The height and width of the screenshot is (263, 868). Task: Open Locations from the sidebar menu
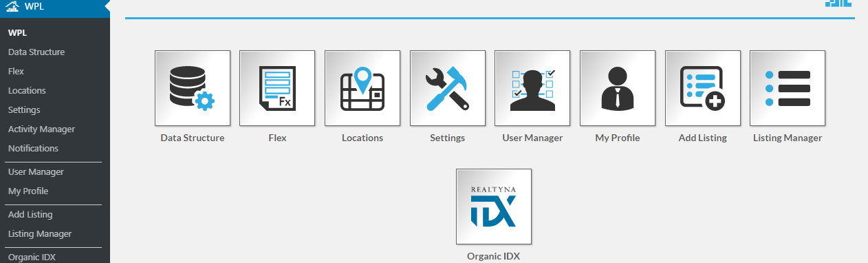tap(27, 90)
